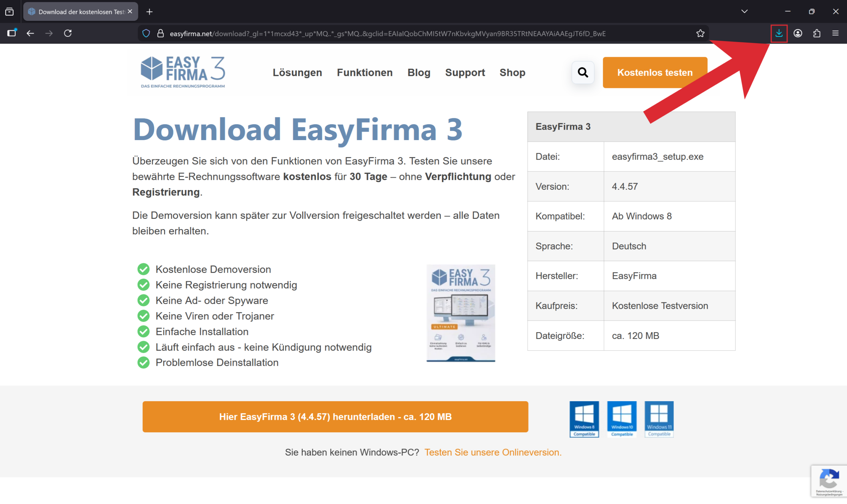Expand the list all tabs chevron
The height and width of the screenshot is (504, 847).
pos(744,12)
